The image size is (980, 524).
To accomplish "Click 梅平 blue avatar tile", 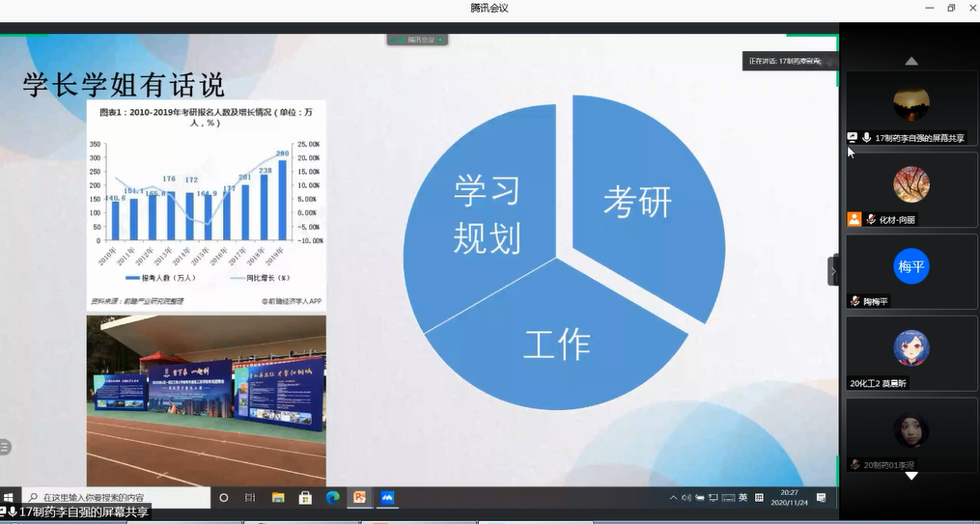I will tap(910, 266).
